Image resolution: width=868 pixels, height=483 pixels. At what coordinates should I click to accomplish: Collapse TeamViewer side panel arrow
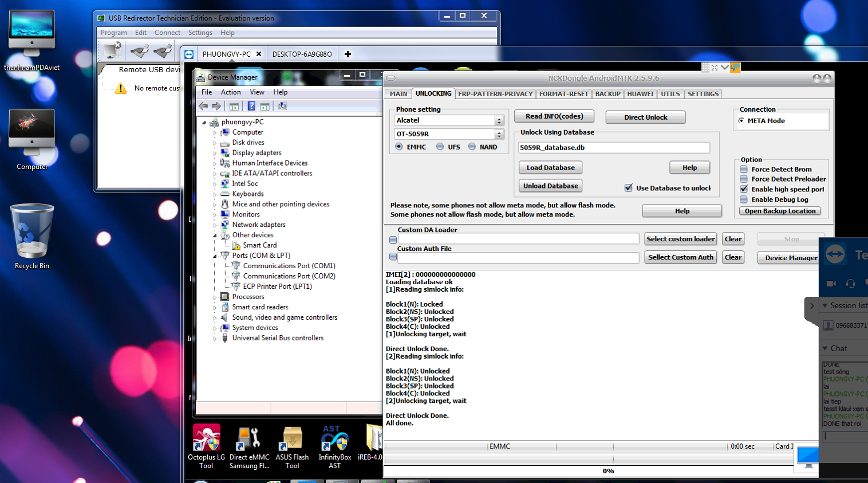point(812,306)
